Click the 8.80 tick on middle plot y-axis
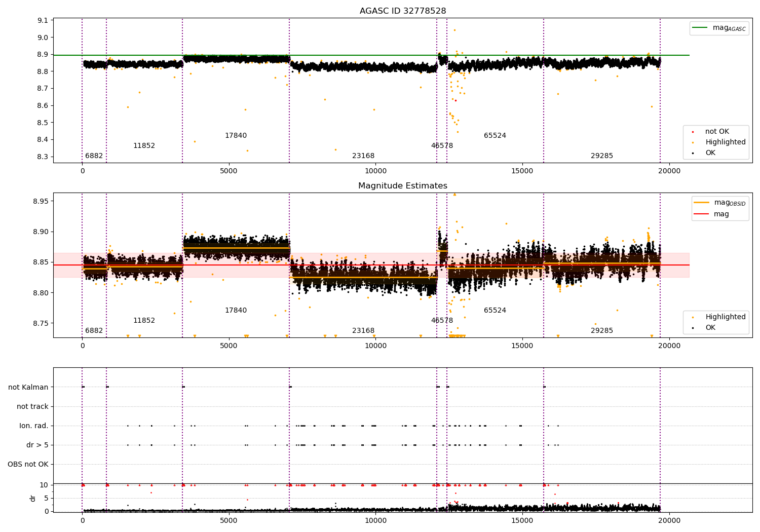Screen dimensions: 760x532 click(41, 293)
